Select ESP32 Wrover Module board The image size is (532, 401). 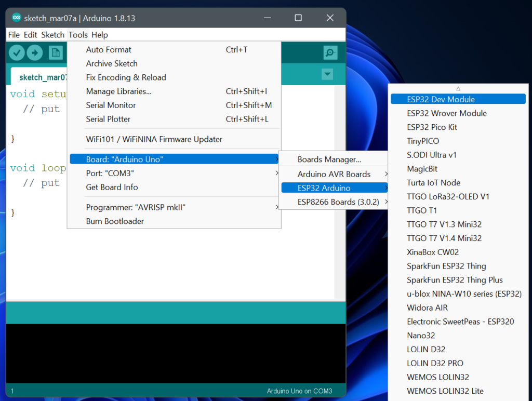[x=458, y=113]
